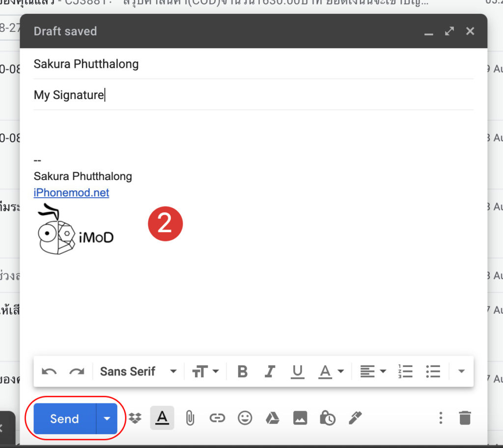Viewport: 503px width, 448px height.
Task: Open the iPhonemod.net signature link
Action: tap(71, 192)
